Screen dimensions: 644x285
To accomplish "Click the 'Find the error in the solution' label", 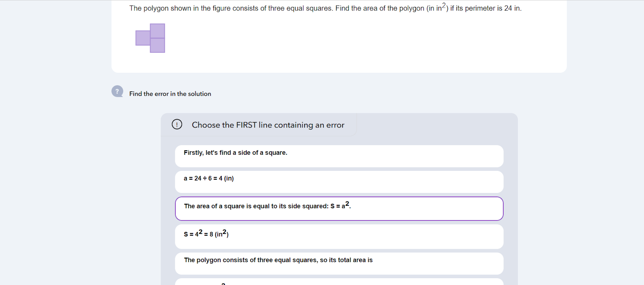I will [x=170, y=94].
